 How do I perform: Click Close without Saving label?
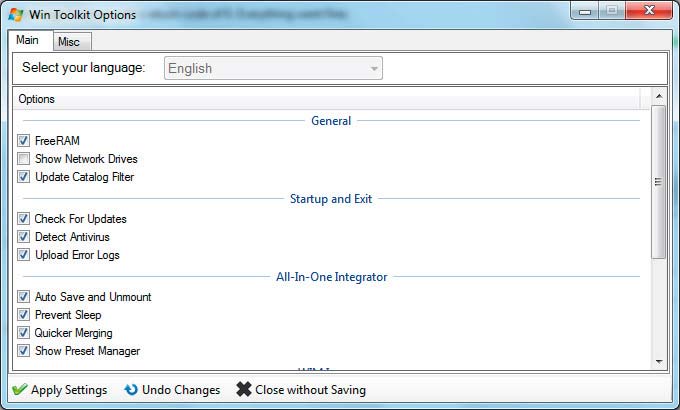311,390
